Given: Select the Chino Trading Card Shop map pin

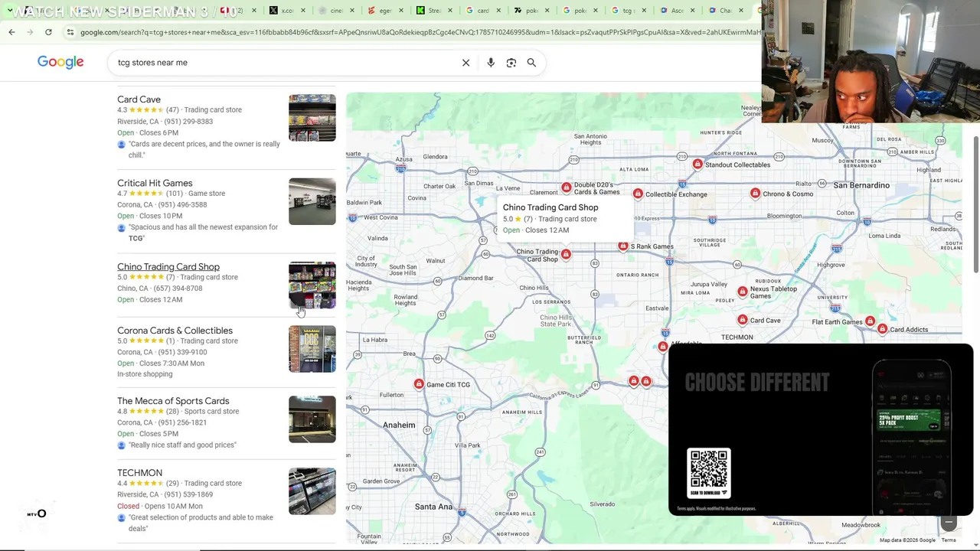Looking at the screenshot, I should (566, 254).
